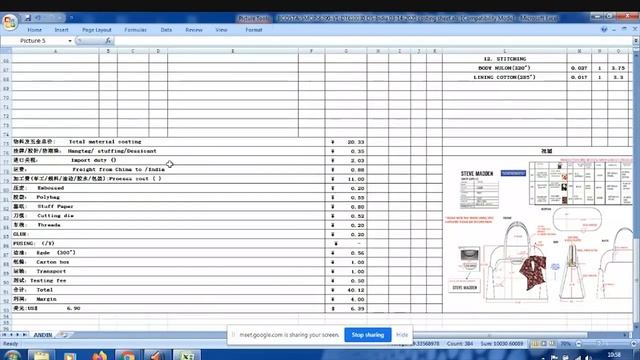
Task: Click the material costing value 20.33
Action: point(346,142)
